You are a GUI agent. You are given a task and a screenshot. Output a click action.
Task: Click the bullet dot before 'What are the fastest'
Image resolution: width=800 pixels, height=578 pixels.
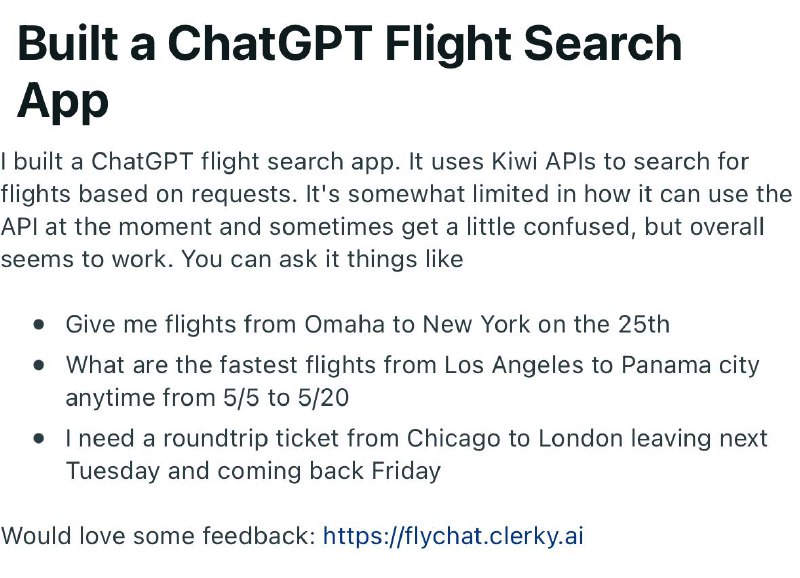click(x=39, y=365)
